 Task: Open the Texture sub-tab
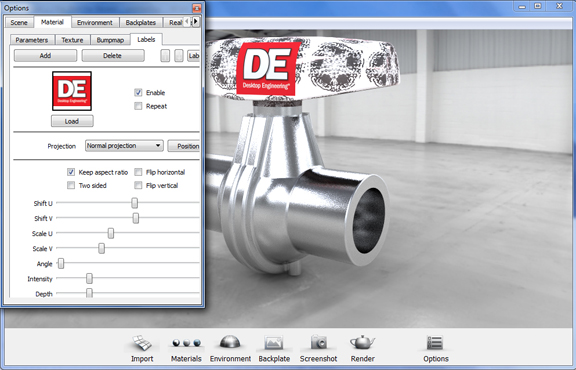pos(72,40)
